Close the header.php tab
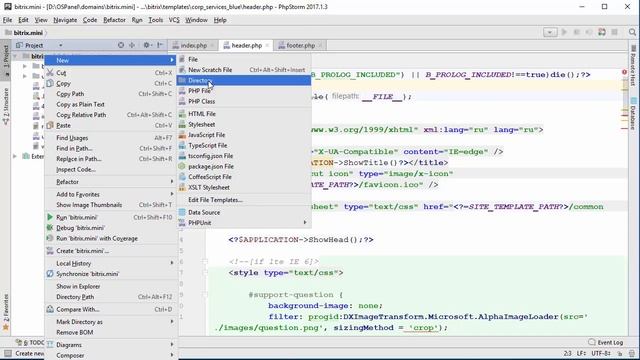The image size is (640, 360). pyautogui.click(x=267, y=46)
